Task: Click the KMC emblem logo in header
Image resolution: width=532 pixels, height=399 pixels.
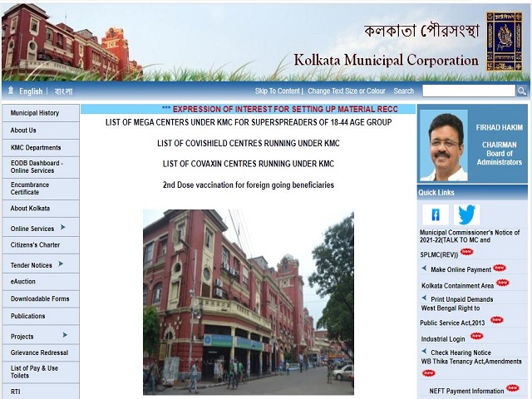Action: [x=505, y=42]
